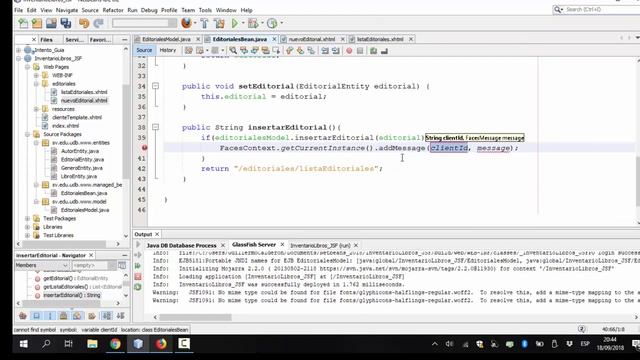Click the red Stop Server icon in Output
The image size is (640, 360).
[138, 276]
